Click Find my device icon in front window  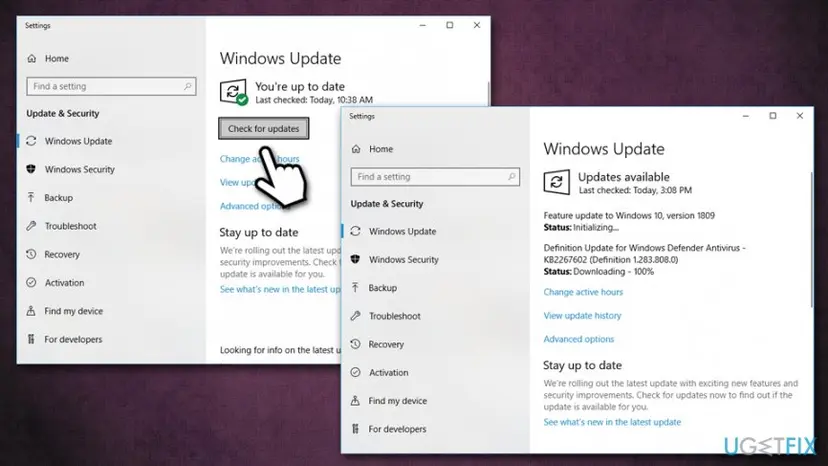pos(355,400)
